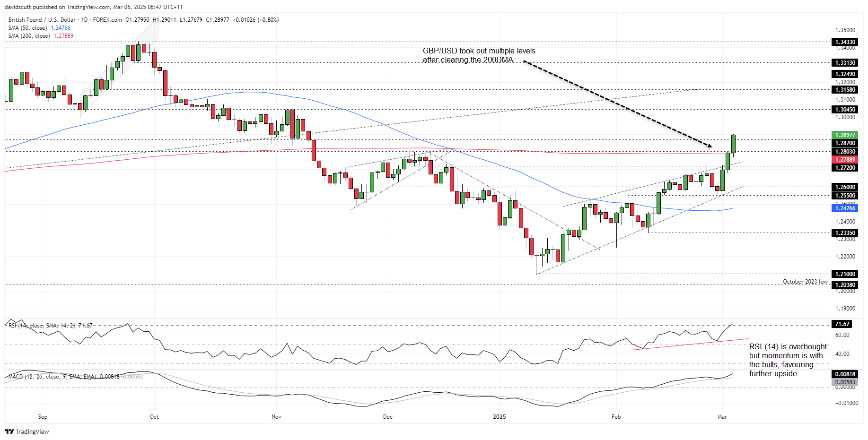Click the +0.01026 (+0.80%) change value

point(255,20)
